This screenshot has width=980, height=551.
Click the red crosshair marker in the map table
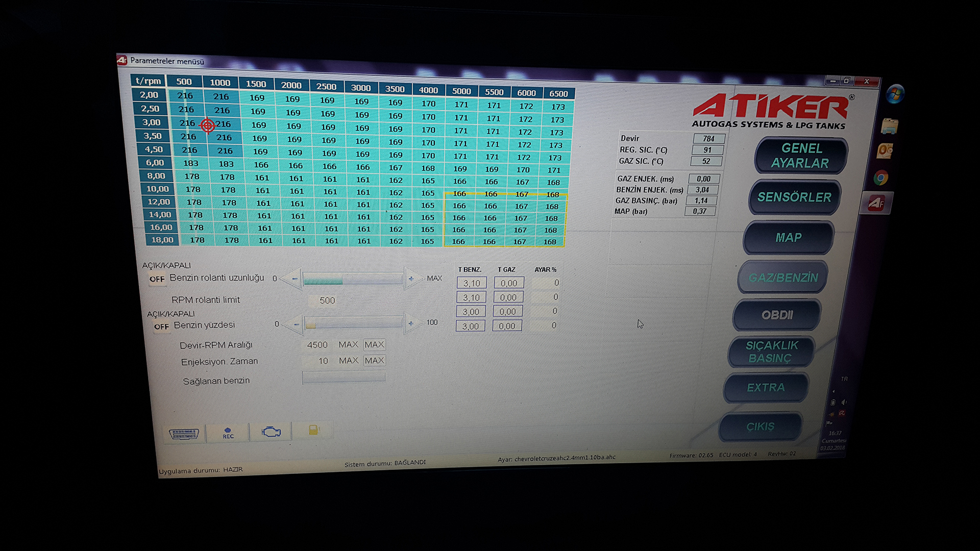tap(207, 125)
